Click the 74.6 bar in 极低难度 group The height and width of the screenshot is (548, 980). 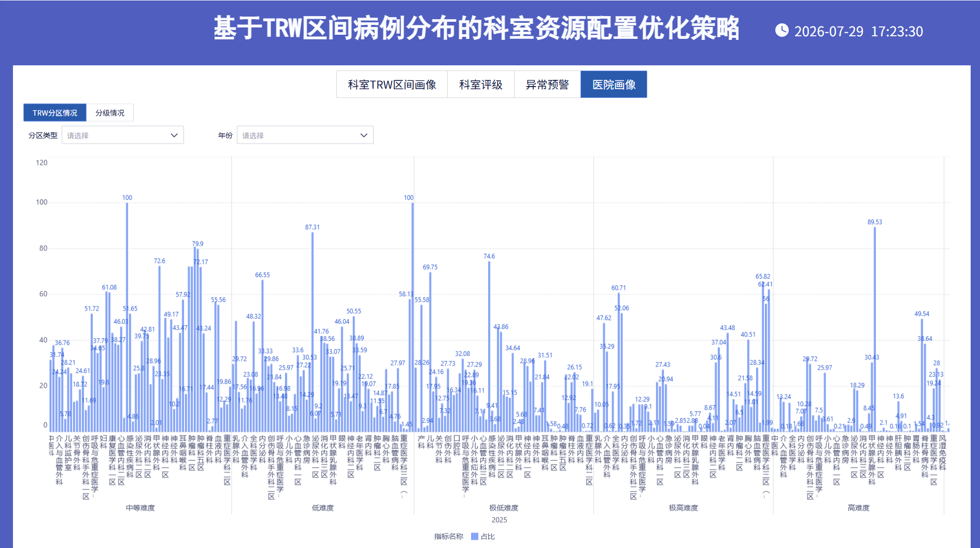[x=489, y=346]
